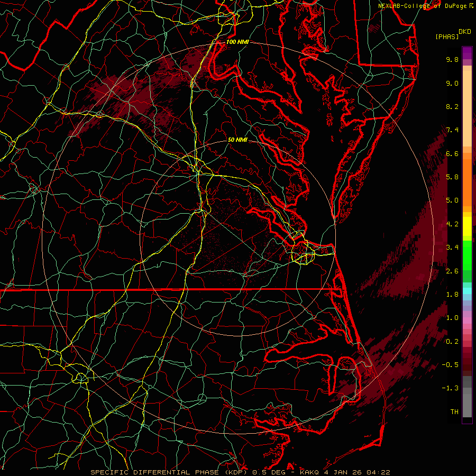Click the 5.0 legend value
476x476 pixels.
click(452, 200)
